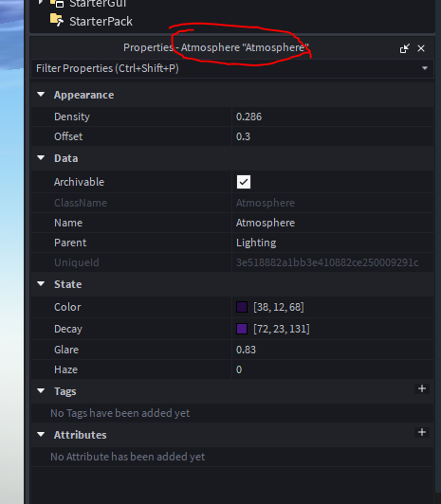Select the Glare property label
This screenshot has height=504, width=441.
(x=66, y=350)
